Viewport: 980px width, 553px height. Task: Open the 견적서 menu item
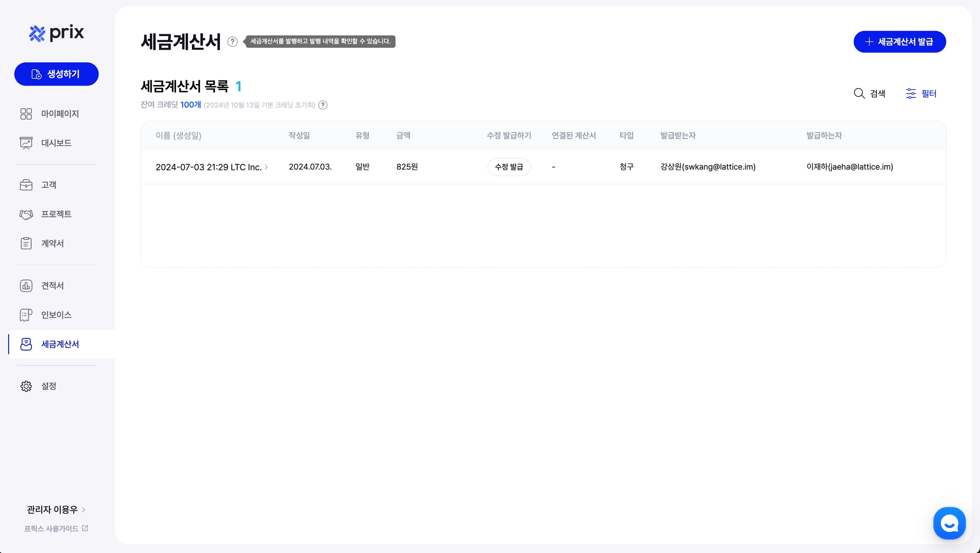[52, 286]
